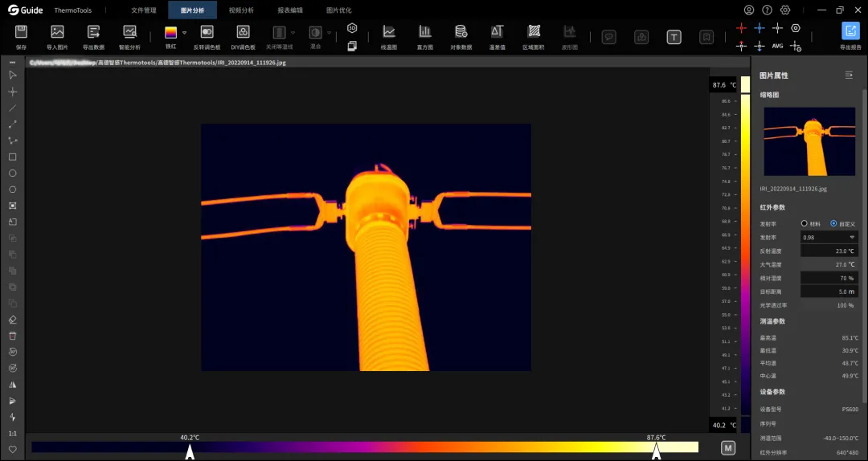
Task: Click the 相对湿度 70 % input field
Action: click(829, 278)
